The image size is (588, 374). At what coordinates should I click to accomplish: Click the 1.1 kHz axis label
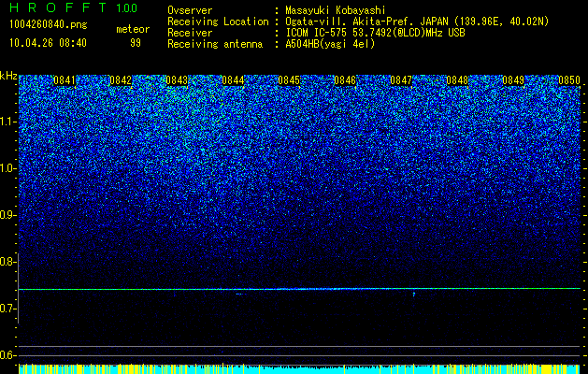coord(7,122)
